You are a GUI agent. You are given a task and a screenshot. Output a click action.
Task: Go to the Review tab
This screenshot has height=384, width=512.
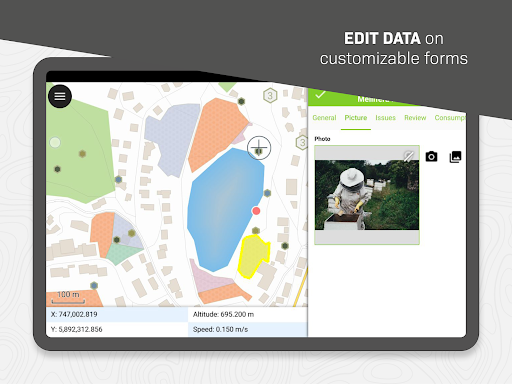pos(415,118)
